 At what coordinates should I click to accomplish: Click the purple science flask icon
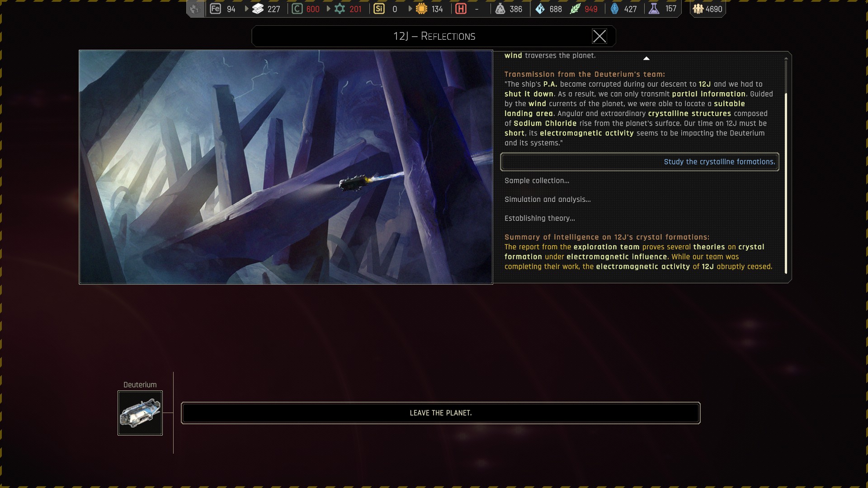(x=654, y=9)
